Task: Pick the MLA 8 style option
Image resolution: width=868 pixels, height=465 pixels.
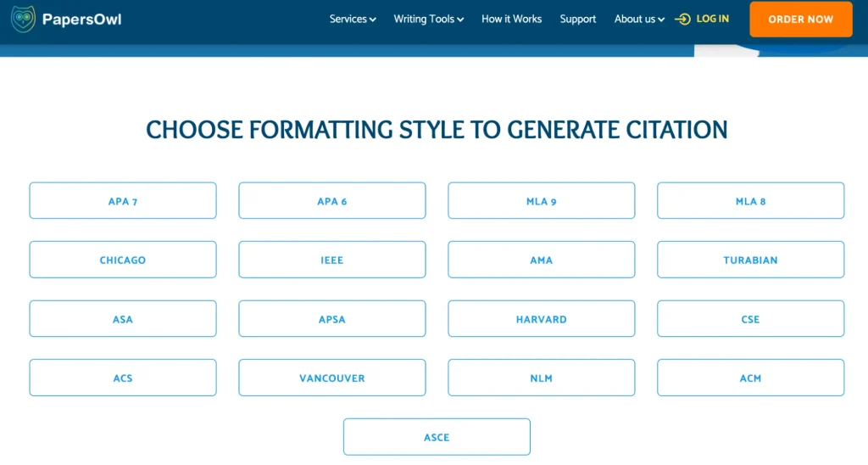Action: point(751,201)
